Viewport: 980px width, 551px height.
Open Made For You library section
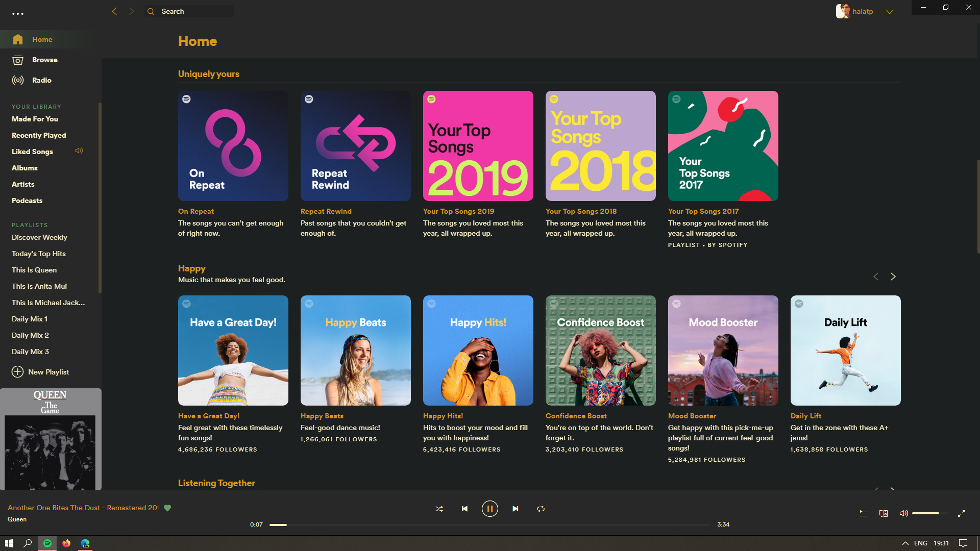[x=35, y=119]
